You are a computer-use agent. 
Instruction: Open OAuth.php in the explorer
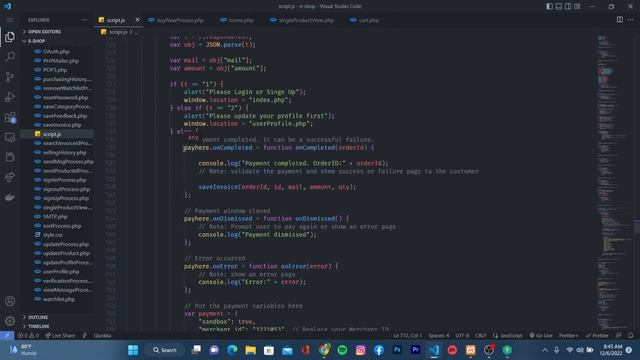56,51
